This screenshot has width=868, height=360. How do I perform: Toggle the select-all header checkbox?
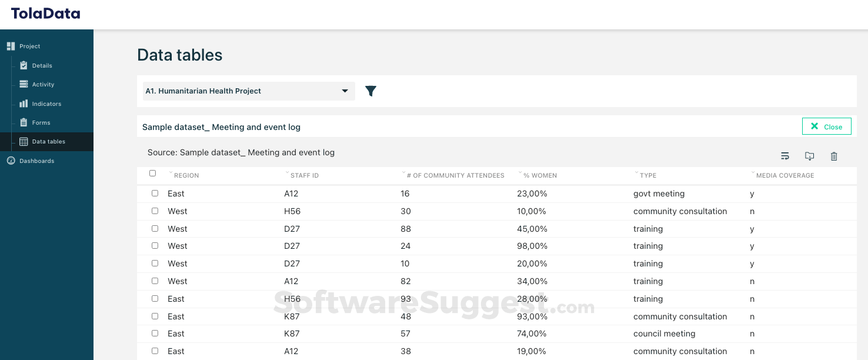click(x=153, y=174)
